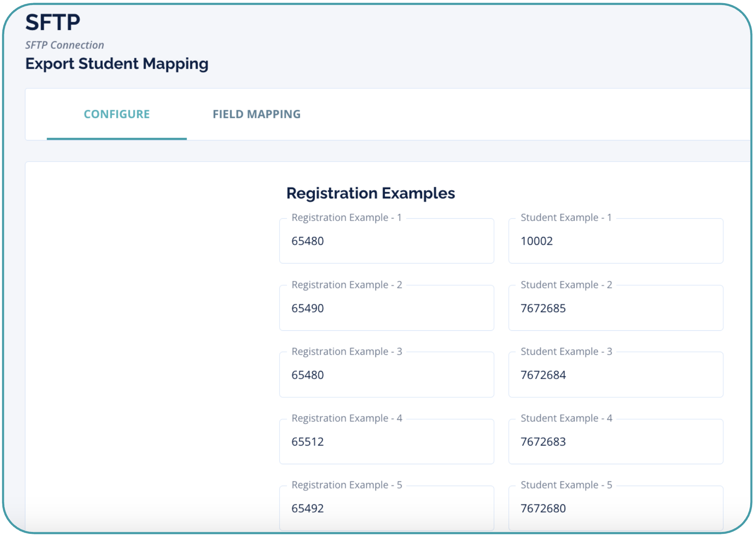Open the Field Mapping tab

click(x=257, y=114)
